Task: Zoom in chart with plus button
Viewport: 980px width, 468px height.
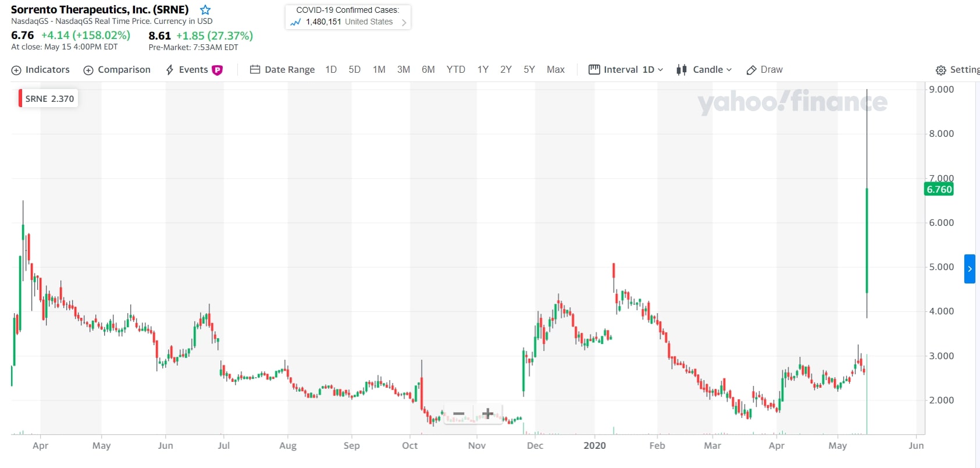Action: pyautogui.click(x=487, y=414)
